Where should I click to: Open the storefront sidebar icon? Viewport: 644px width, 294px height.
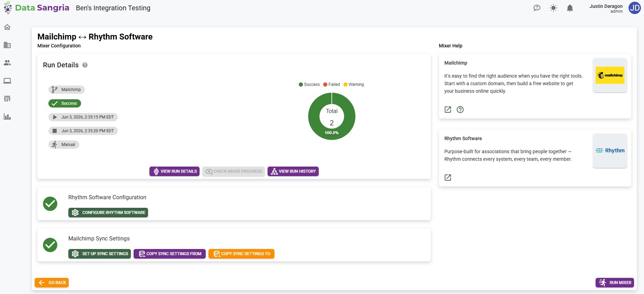pyautogui.click(x=7, y=99)
